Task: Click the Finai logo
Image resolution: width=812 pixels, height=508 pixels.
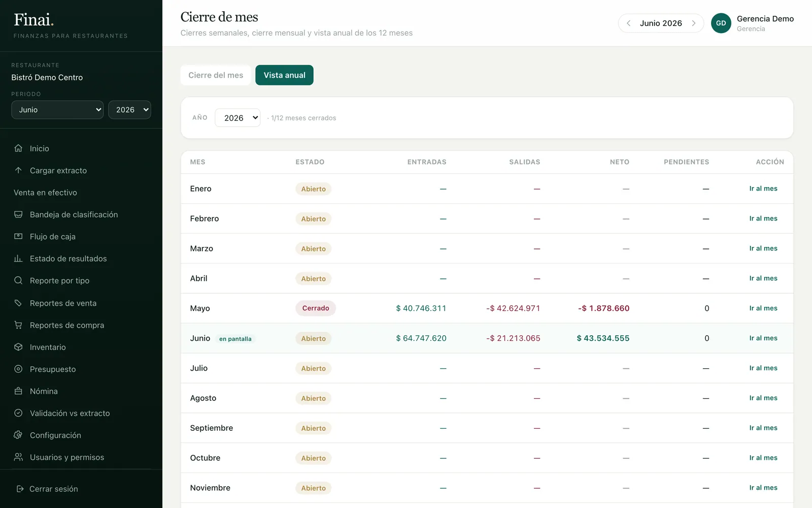Action: click(33, 20)
